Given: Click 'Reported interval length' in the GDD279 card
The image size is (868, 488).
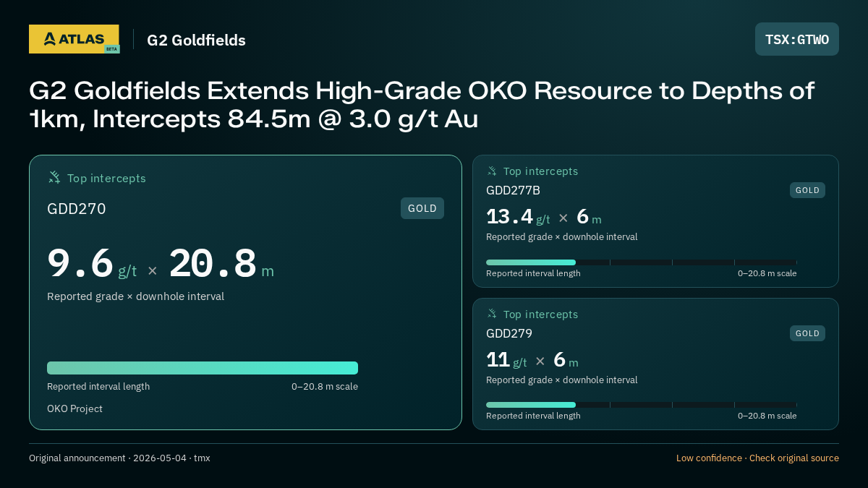Looking at the screenshot, I should 533,416.
